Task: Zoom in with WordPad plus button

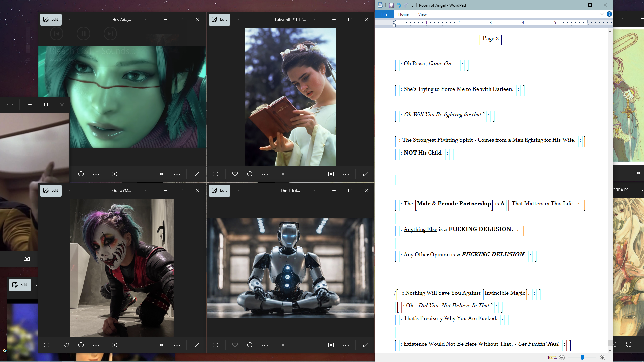Action: coord(603,358)
